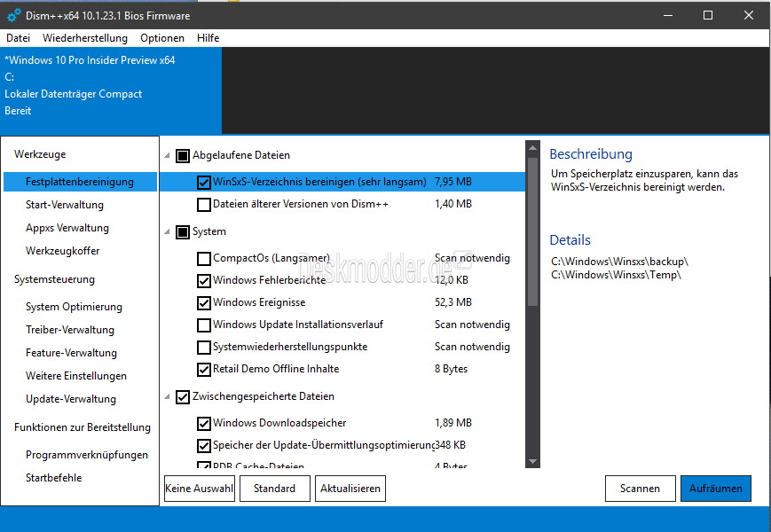Select the Windows 10 Pro Insider Preview image tile

click(110, 85)
